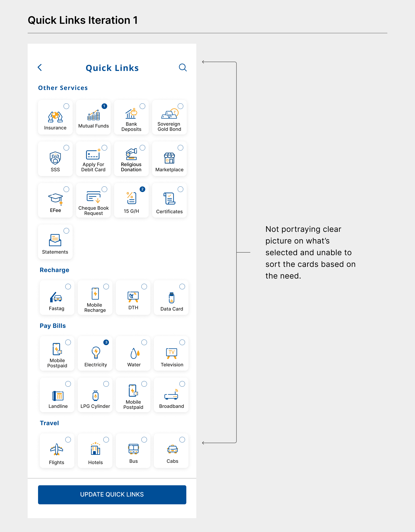Select radio circle on Cabs card
Viewport: 415px width, 532px height.
click(x=182, y=440)
